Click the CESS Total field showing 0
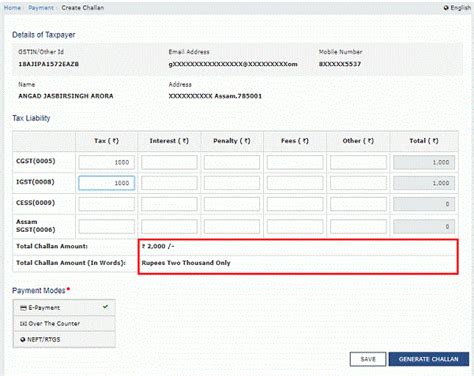The width and height of the screenshot is (474, 376). 424,204
